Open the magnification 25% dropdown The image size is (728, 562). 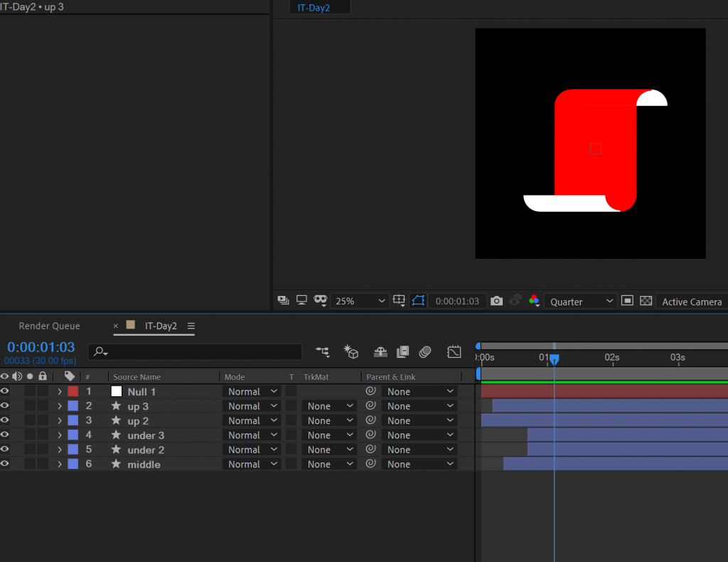(360, 302)
